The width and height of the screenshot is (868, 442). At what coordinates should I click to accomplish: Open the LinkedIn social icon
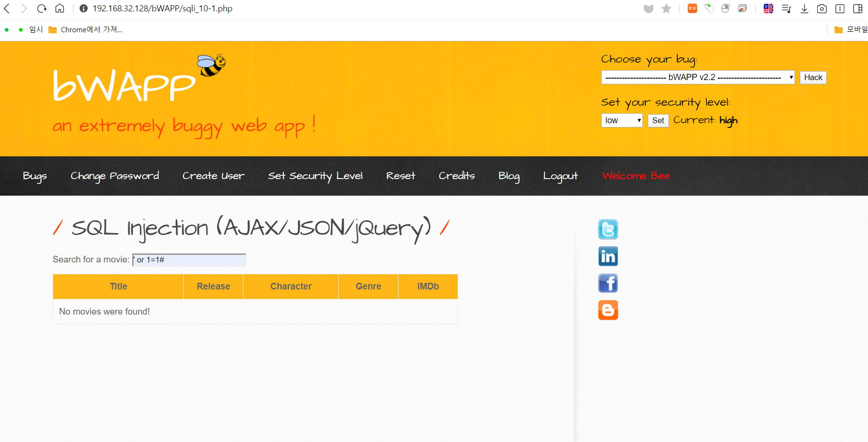click(608, 256)
